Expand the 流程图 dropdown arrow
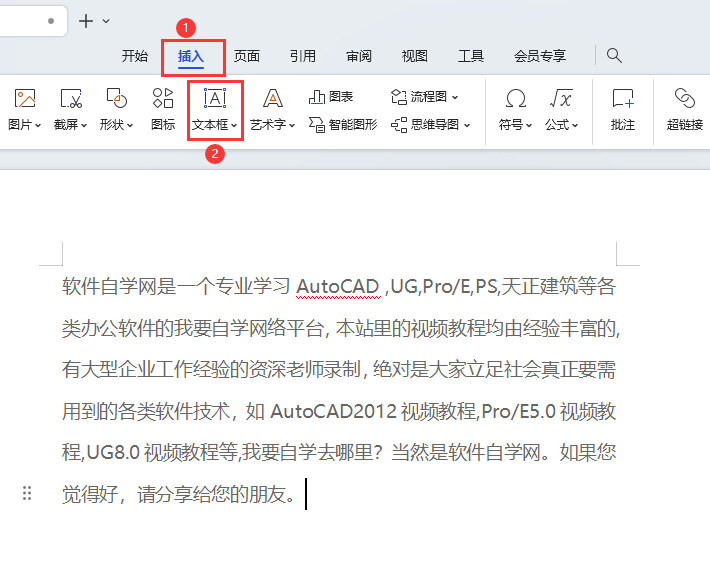The width and height of the screenshot is (710, 561). click(x=455, y=97)
